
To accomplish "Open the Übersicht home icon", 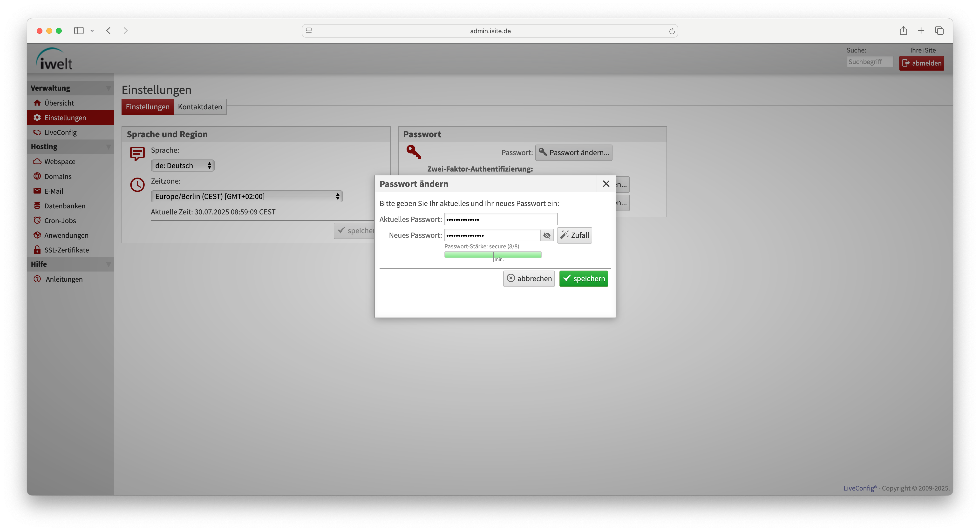I will [37, 103].
